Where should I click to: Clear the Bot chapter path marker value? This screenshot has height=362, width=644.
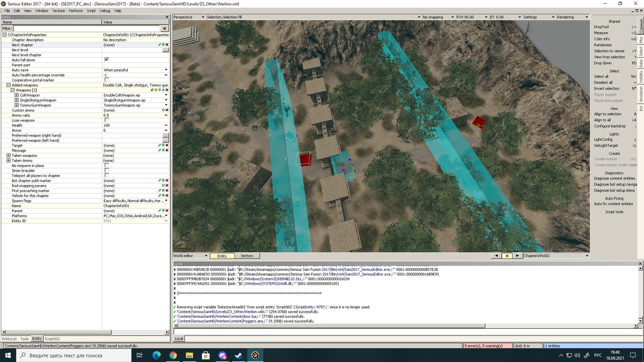[x=167, y=180]
